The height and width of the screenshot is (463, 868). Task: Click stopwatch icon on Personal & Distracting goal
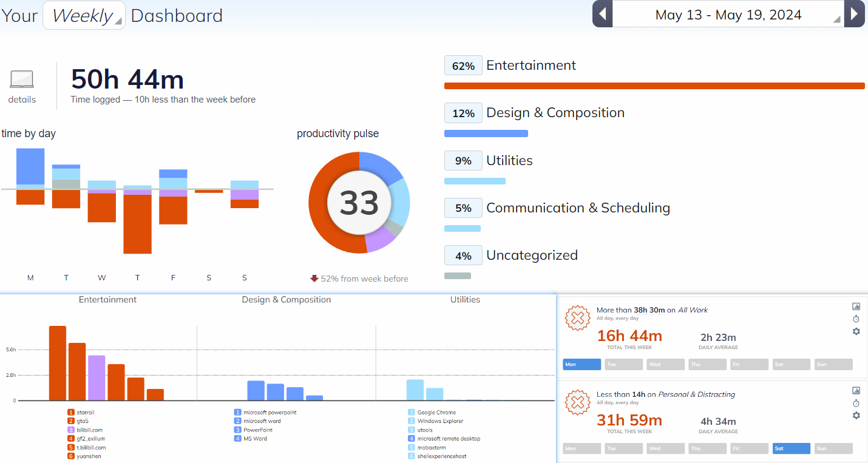coord(856,403)
